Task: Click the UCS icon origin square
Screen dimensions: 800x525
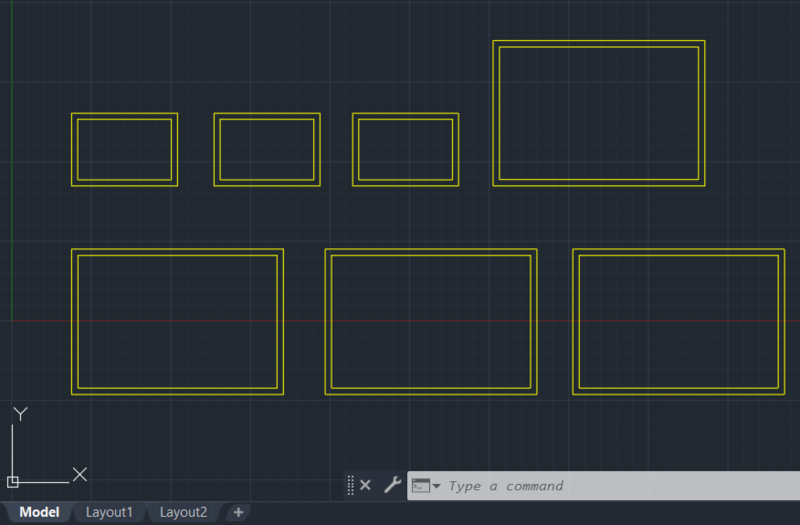Action: click(13, 482)
